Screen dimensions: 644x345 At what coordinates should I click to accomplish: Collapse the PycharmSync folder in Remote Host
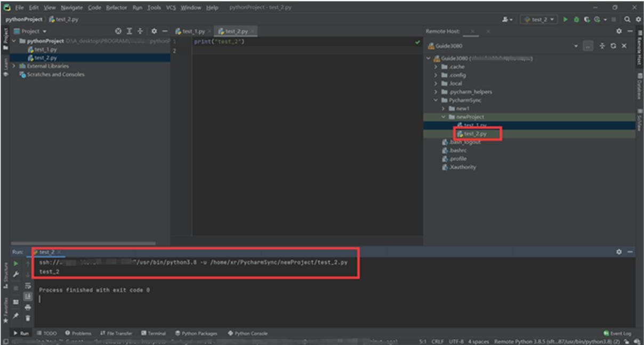click(x=436, y=100)
